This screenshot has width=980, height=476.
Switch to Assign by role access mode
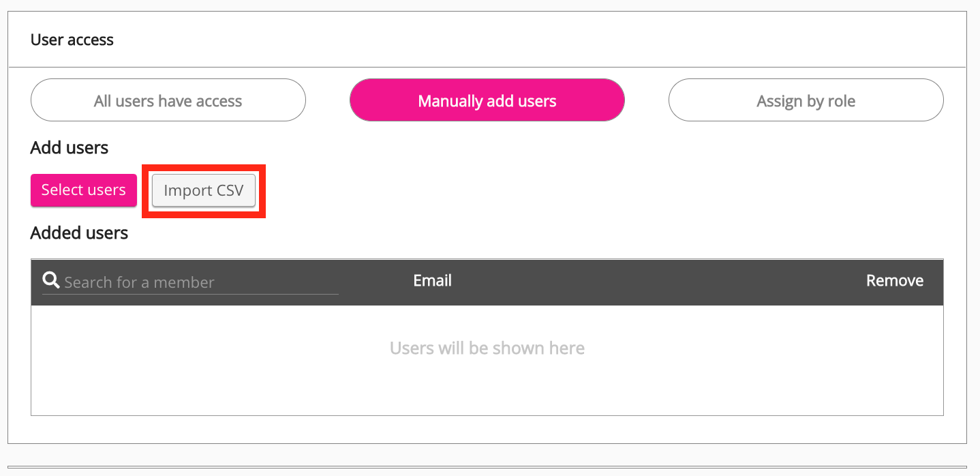(x=806, y=101)
